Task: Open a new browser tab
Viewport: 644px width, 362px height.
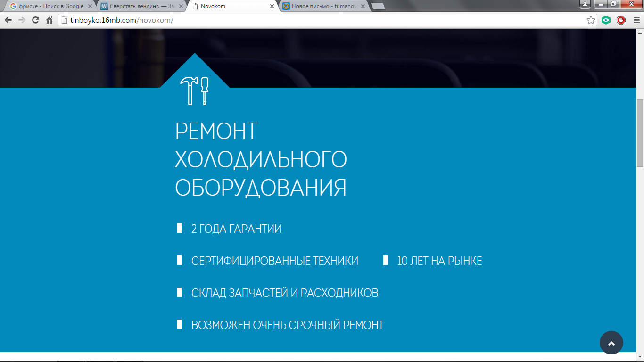Action: (x=378, y=7)
